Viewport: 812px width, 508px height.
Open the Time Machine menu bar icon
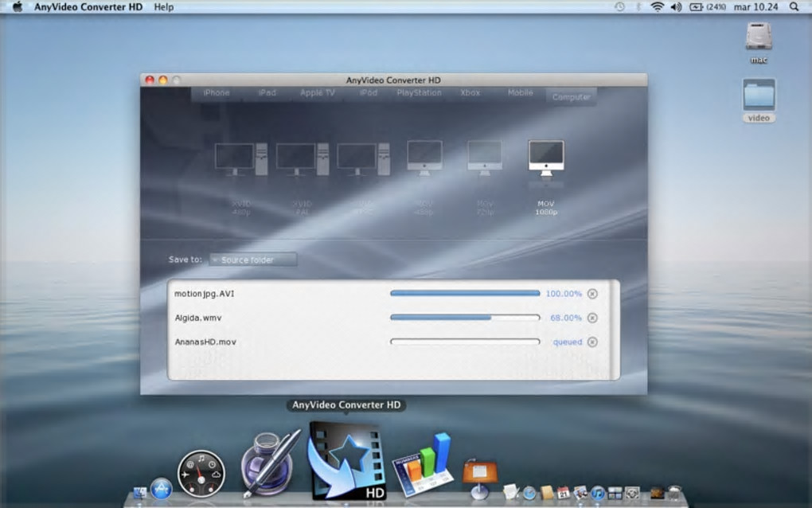click(x=619, y=6)
